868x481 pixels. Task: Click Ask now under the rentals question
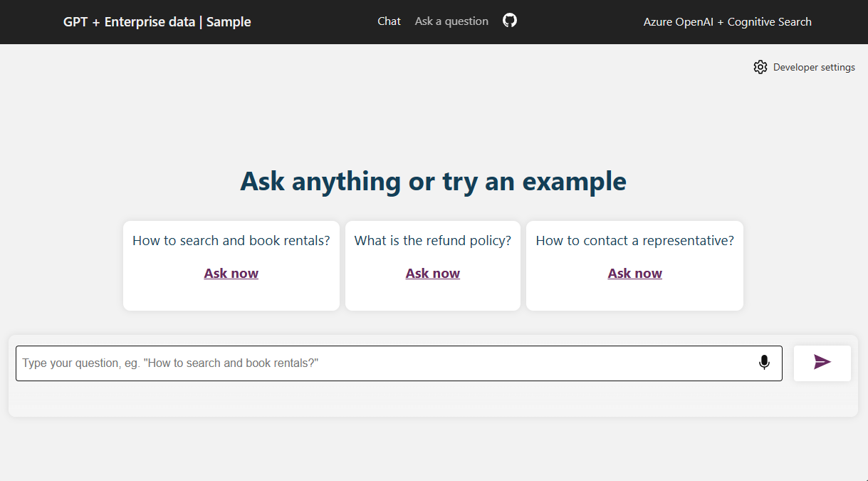231,274
